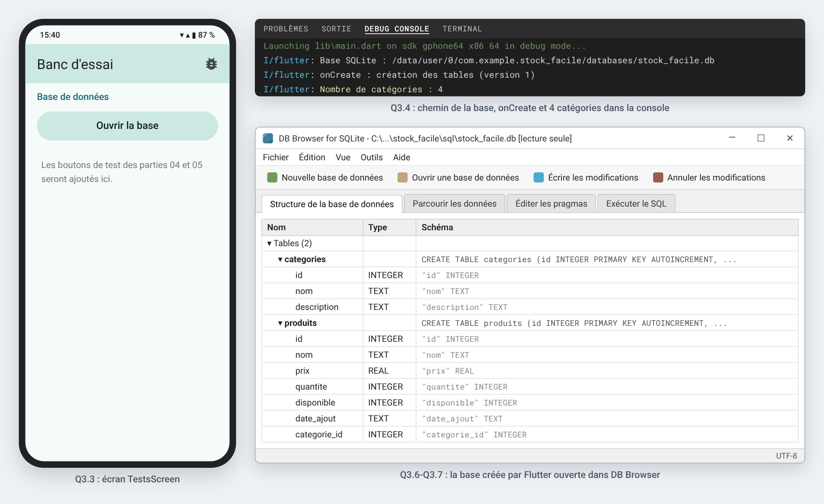This screenshot has width=824, height=504.
Task: Open the Aide menu
Action: (x=401, y=157)
